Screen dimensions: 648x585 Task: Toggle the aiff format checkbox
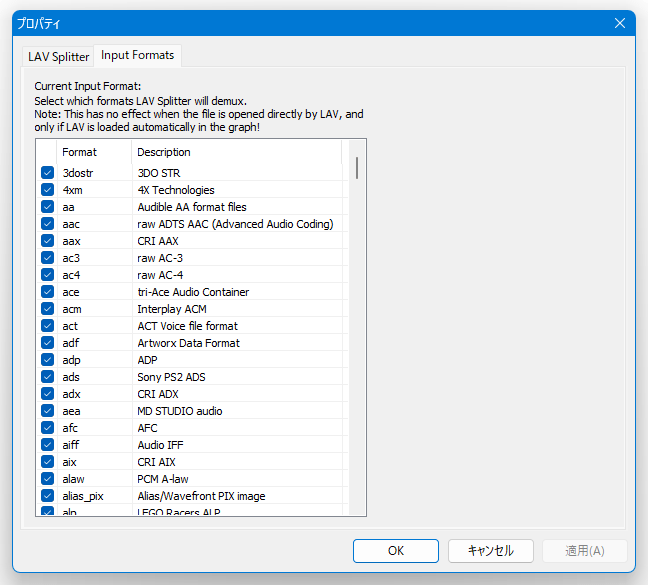pyautogui.click(x=48, y=445)
